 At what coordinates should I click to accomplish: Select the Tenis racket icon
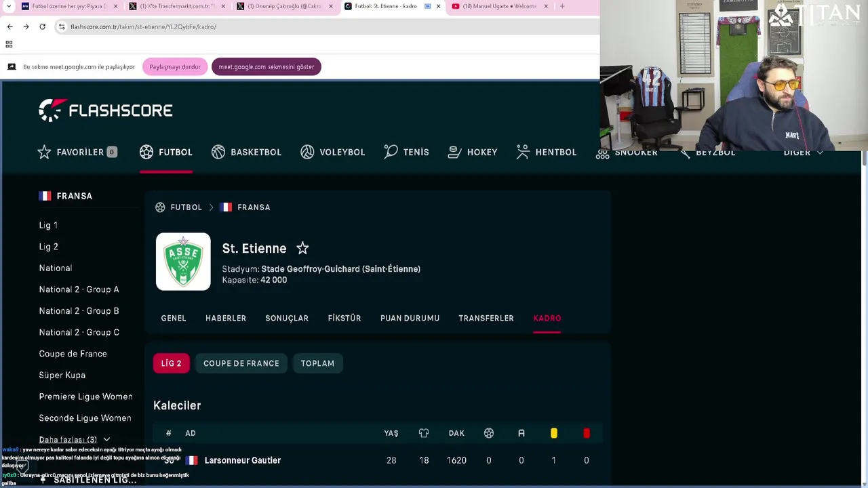point(391,152)
